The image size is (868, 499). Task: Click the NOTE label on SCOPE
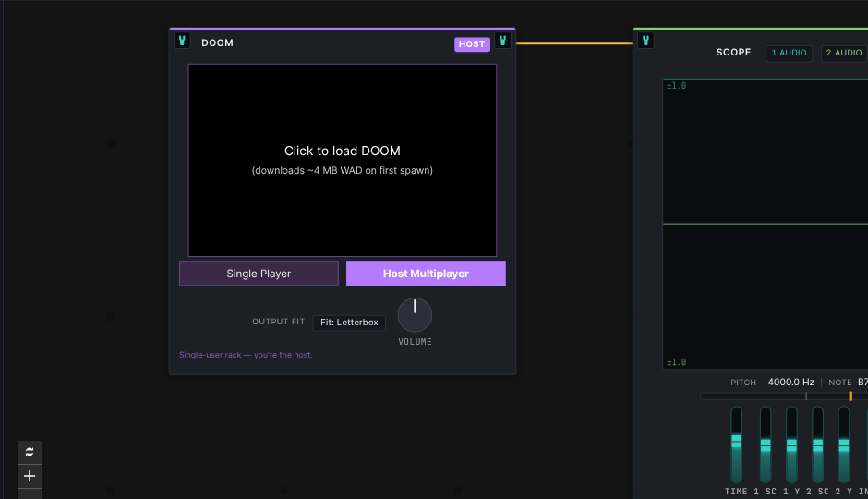(x=839, y=383)
